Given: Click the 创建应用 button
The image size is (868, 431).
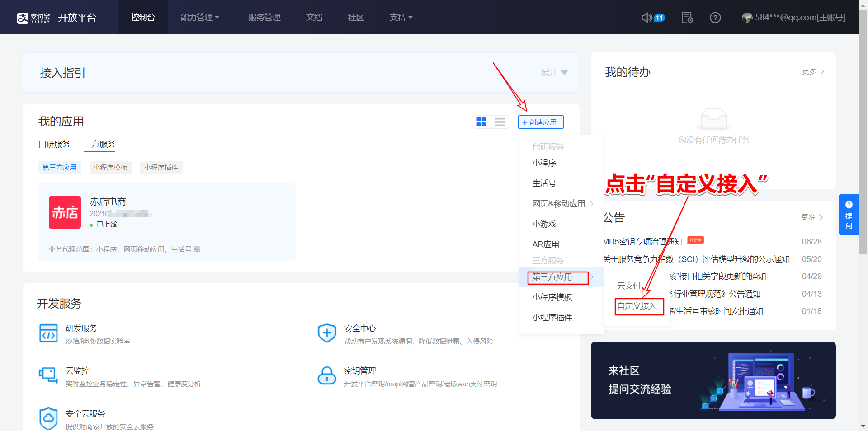Looking at the screenshot, I should tap(541, 122).
